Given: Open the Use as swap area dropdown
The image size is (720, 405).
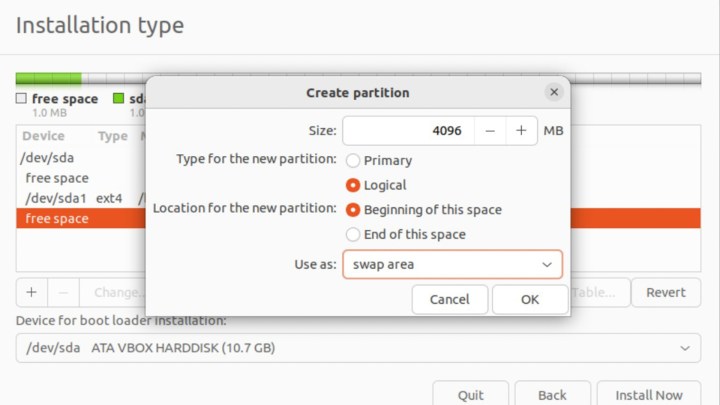Looking at the screenshot, I should pos(452,264).
